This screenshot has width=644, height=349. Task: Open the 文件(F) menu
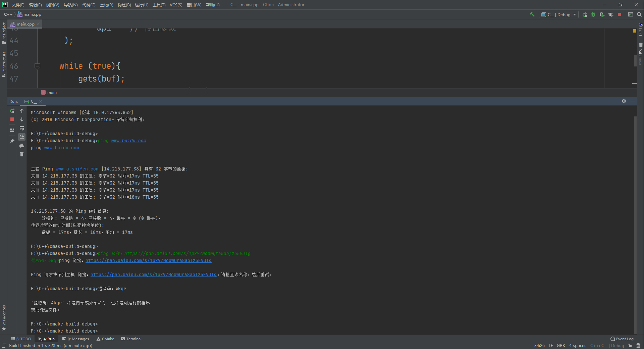[18, 5]
